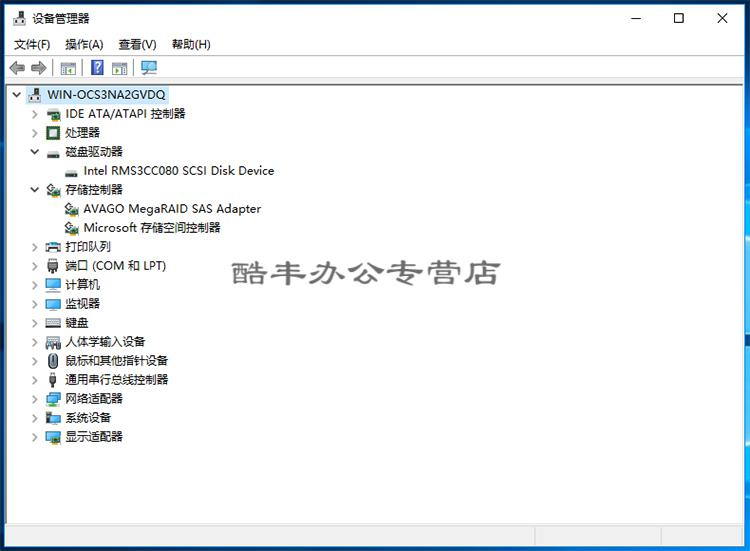Screen dimensions: 750x551
Task: Expand the 计算机 node
Action: (x=34, y=285)
